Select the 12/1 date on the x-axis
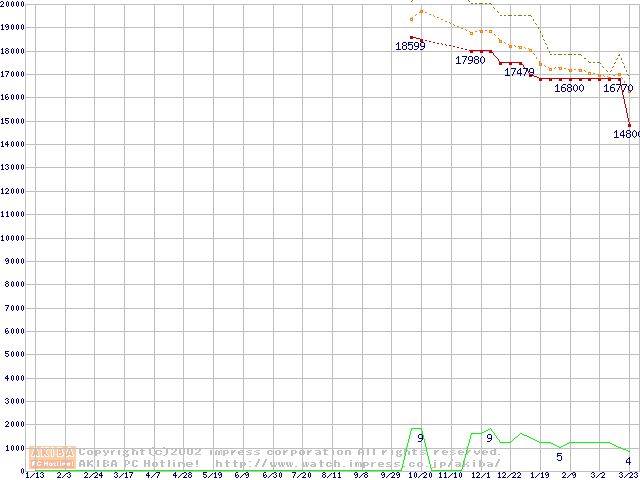 point(480,474)
